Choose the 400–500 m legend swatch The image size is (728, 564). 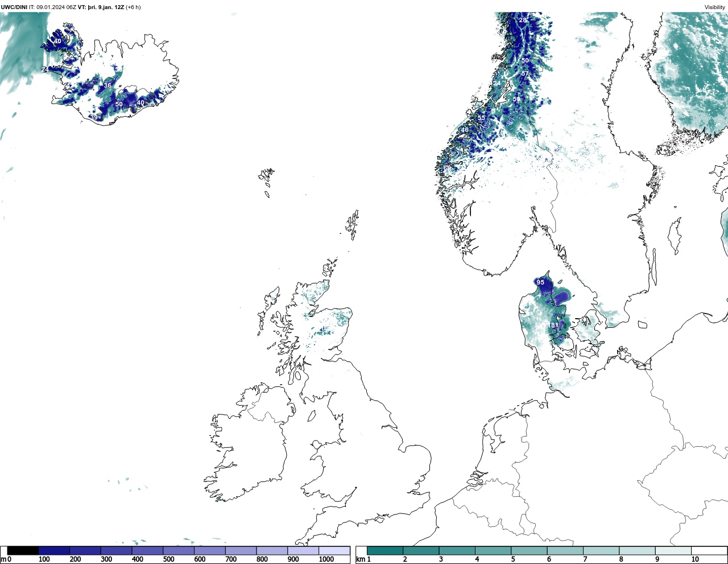tap(147, 551)
